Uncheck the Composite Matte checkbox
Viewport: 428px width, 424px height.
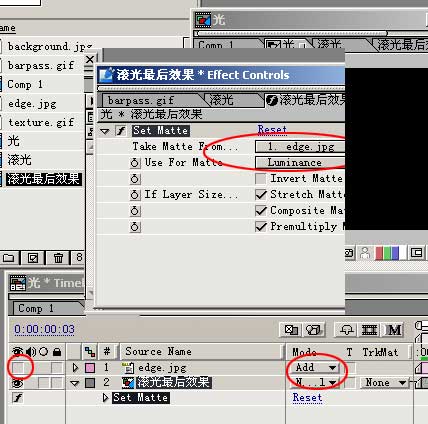point(261,210)
